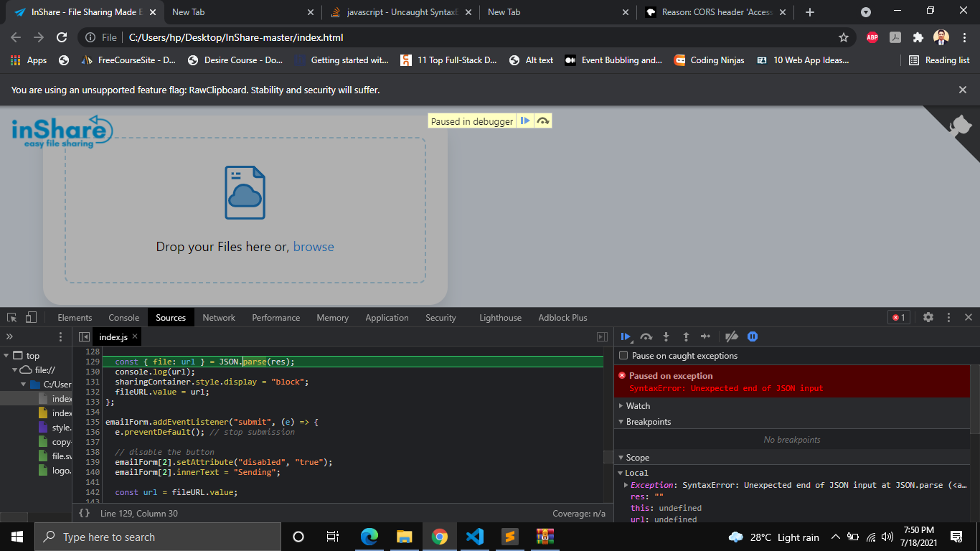Open the error count badge
980x551 pixels.
pos(898,317)
